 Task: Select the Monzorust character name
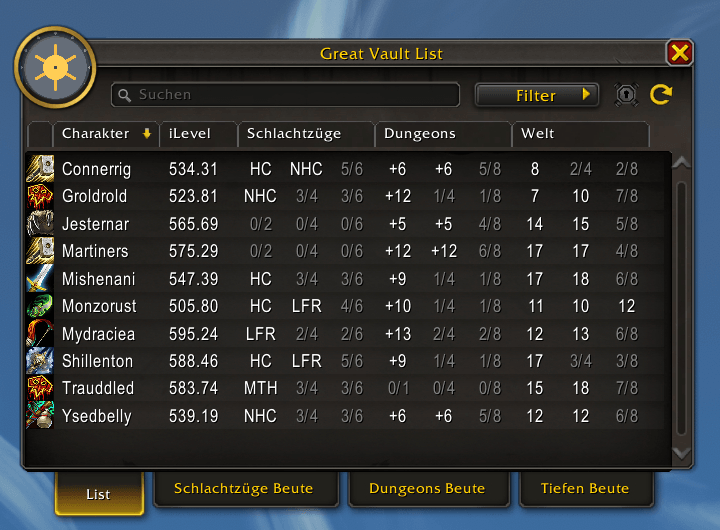click(x=99, y=306)
